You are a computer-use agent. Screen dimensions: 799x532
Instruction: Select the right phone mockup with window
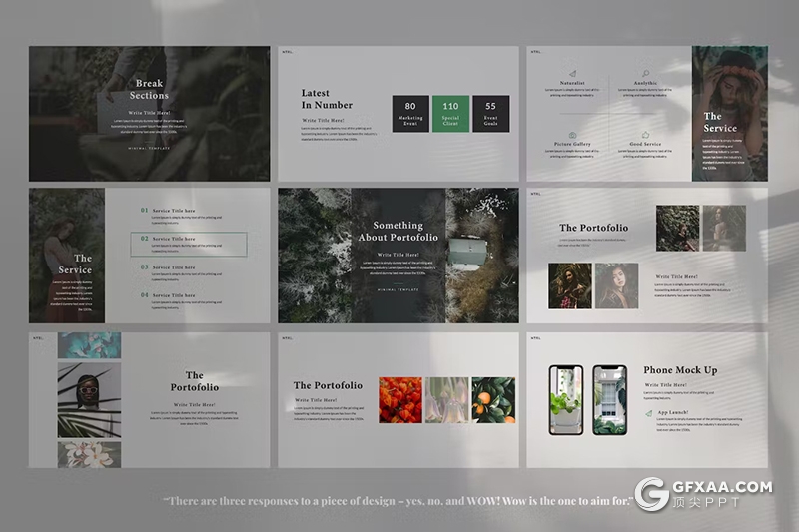(609, 400)
